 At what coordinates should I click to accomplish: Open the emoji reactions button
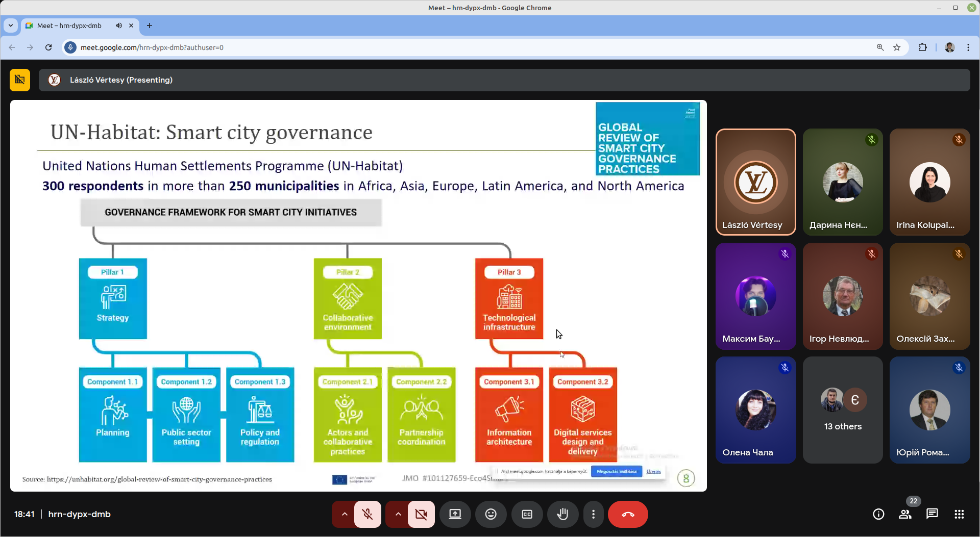click(491, 514)
